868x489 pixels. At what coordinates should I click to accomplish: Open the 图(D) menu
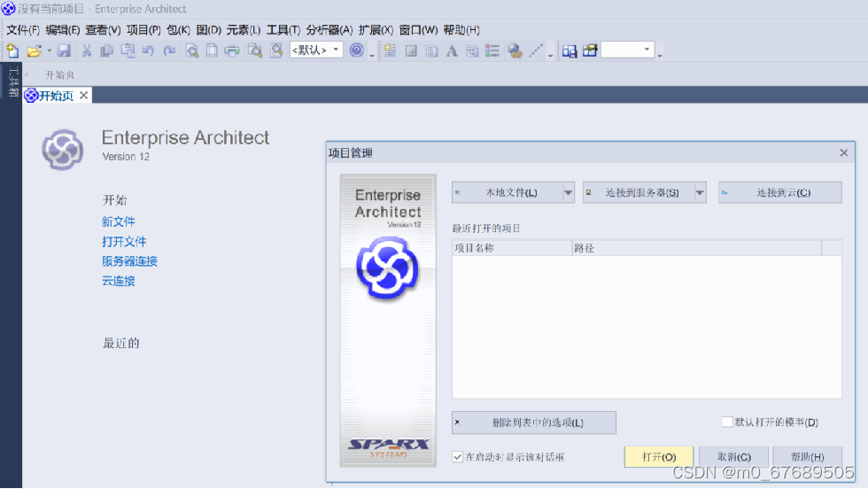pos(209,30)
